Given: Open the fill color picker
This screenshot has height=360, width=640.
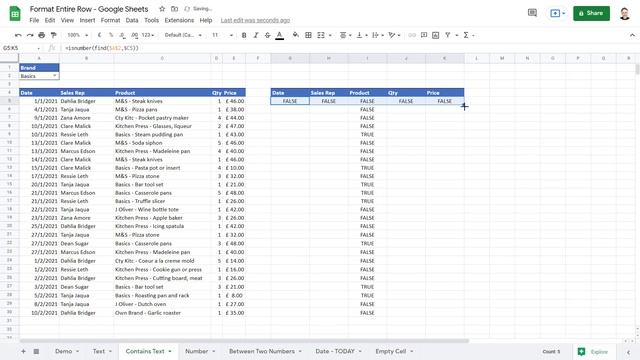Looking at the screenshot, I should [x=296, y=36].
